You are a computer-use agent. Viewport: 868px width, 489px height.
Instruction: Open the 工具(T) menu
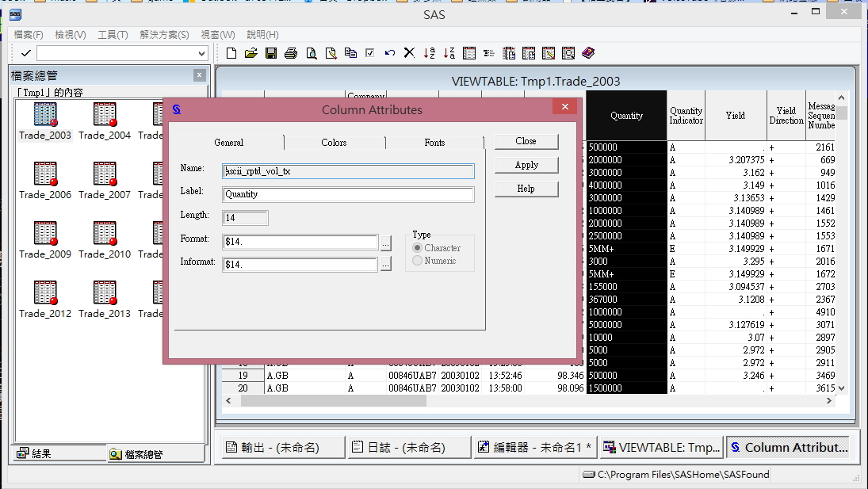(x=113, y=35)
